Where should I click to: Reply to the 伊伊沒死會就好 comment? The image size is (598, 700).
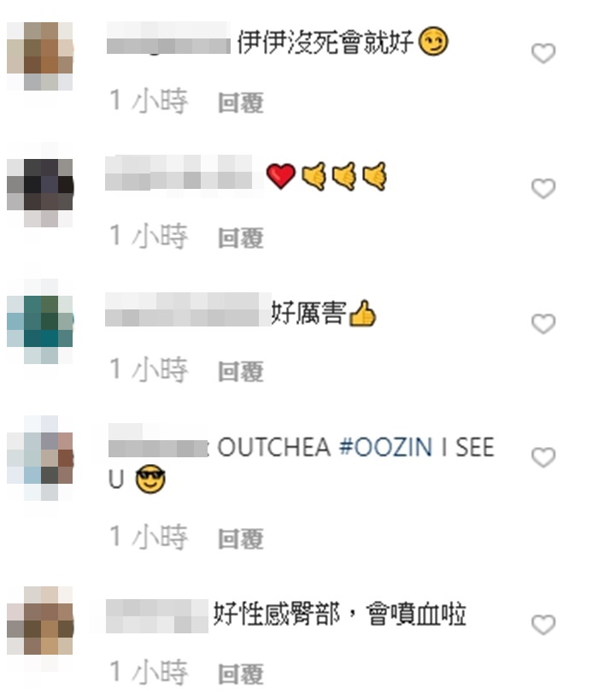click(241, 103)
